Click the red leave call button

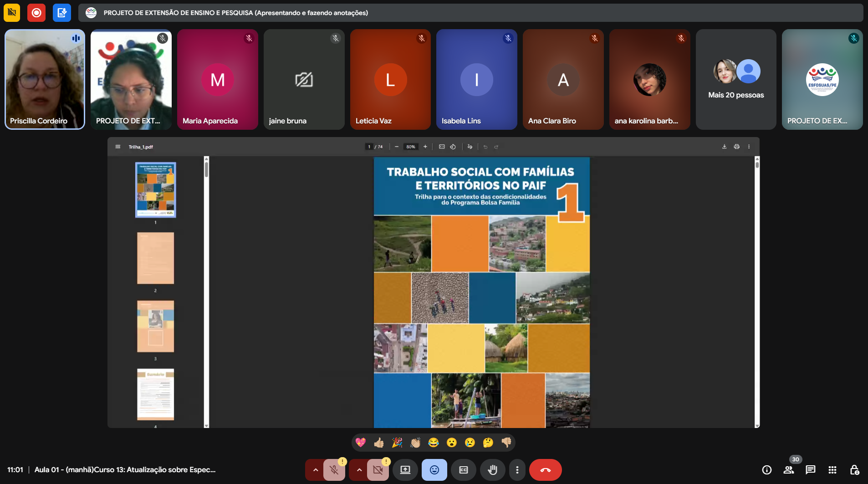pyautogui.click(x=545, y=470)
